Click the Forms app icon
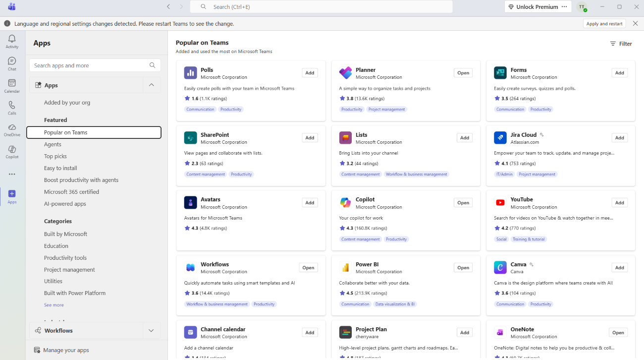Image resolution: width=644 pixels, height=360 pixels. pyautogui.click(x=500, y=73)
